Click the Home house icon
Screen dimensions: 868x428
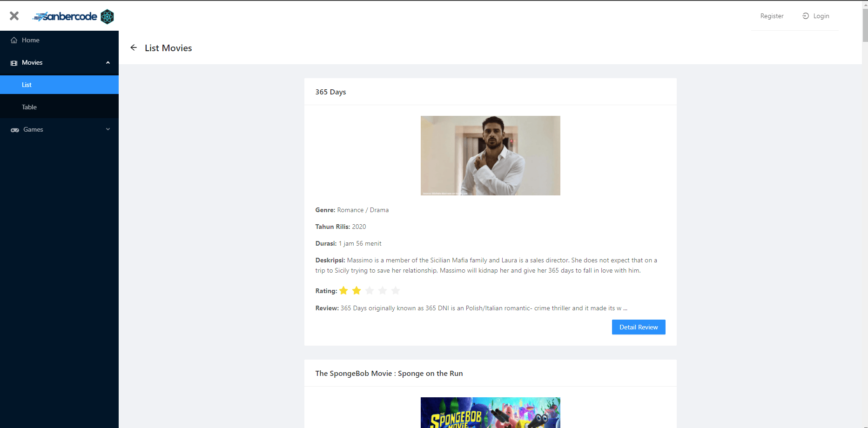(14, 40)
